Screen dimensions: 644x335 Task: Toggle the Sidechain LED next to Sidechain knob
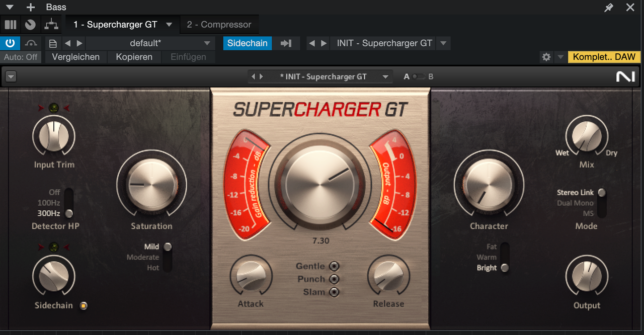84,305
